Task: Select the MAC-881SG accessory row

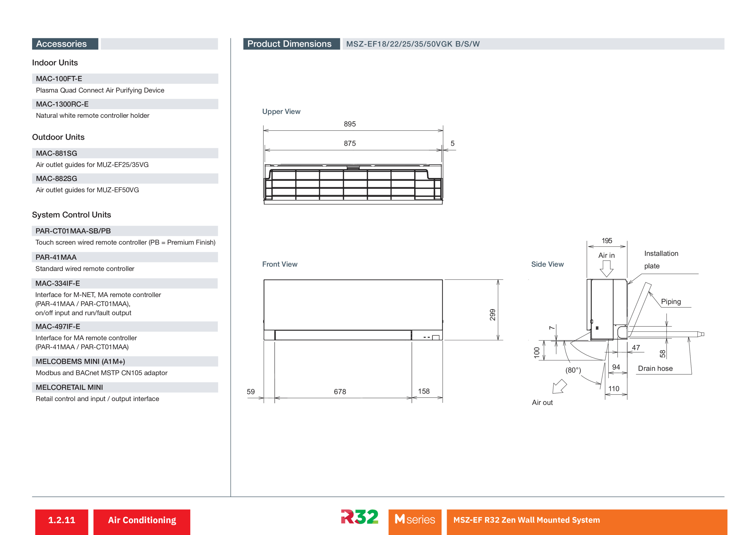Action: pos(125,153)
